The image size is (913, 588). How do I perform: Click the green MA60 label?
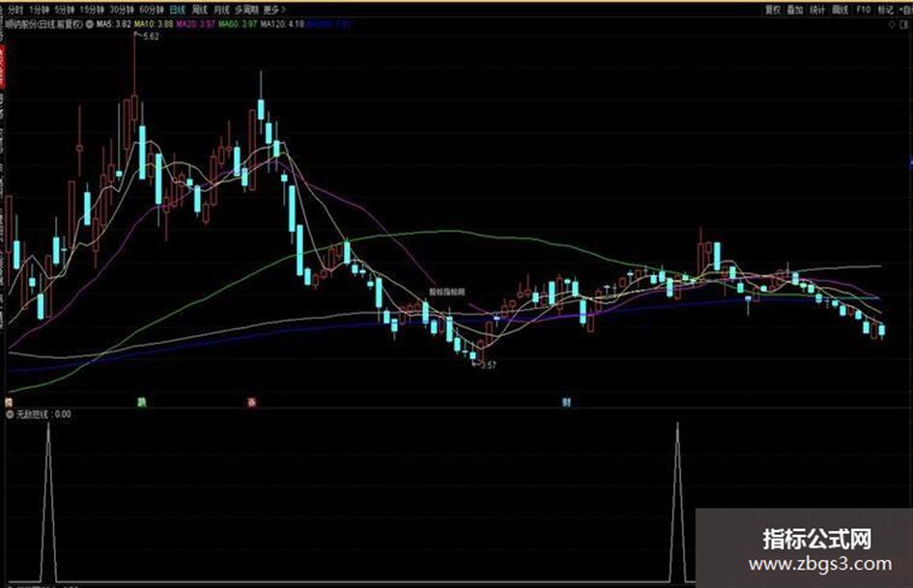pos(238,24)
